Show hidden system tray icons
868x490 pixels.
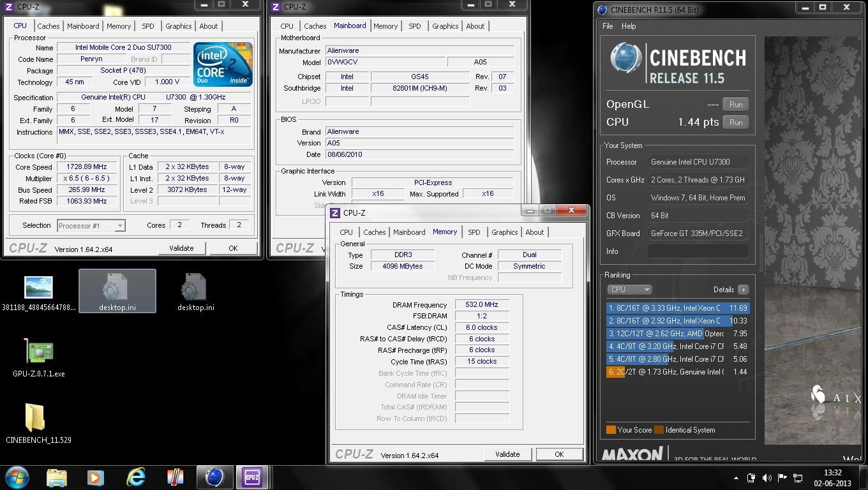click(737, 478)
